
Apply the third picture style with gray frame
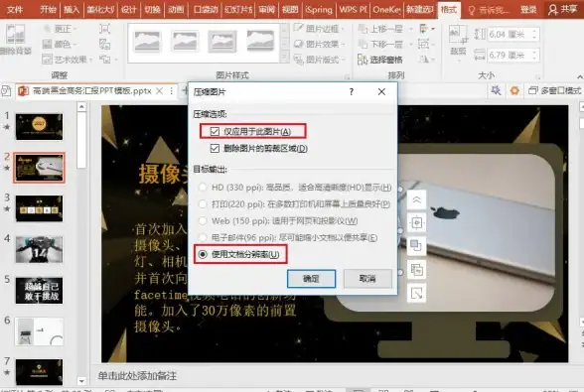[x=222, y=41]
